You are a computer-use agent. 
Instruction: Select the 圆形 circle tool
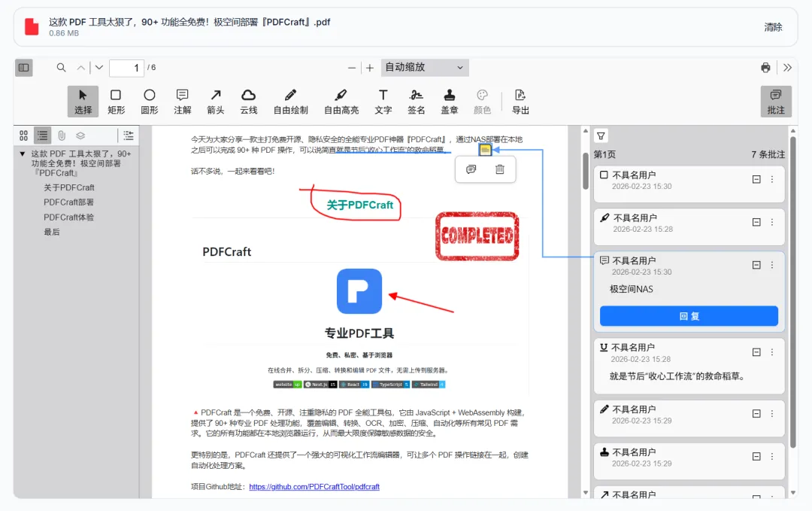tap(149, 102)
